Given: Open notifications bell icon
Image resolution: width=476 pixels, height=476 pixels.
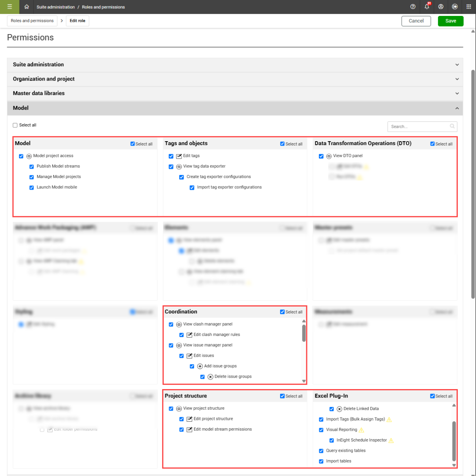Looking at the screenshot, I should click(x=427, y=7).
